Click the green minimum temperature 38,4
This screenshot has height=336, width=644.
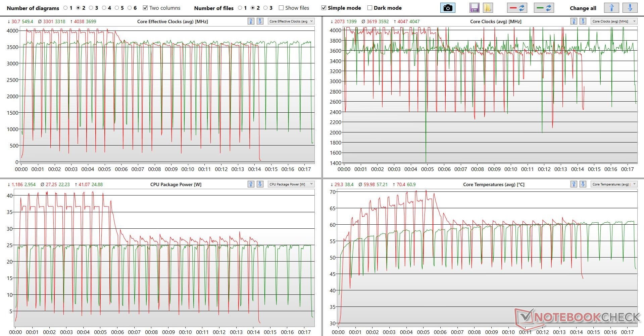(349, 184)
